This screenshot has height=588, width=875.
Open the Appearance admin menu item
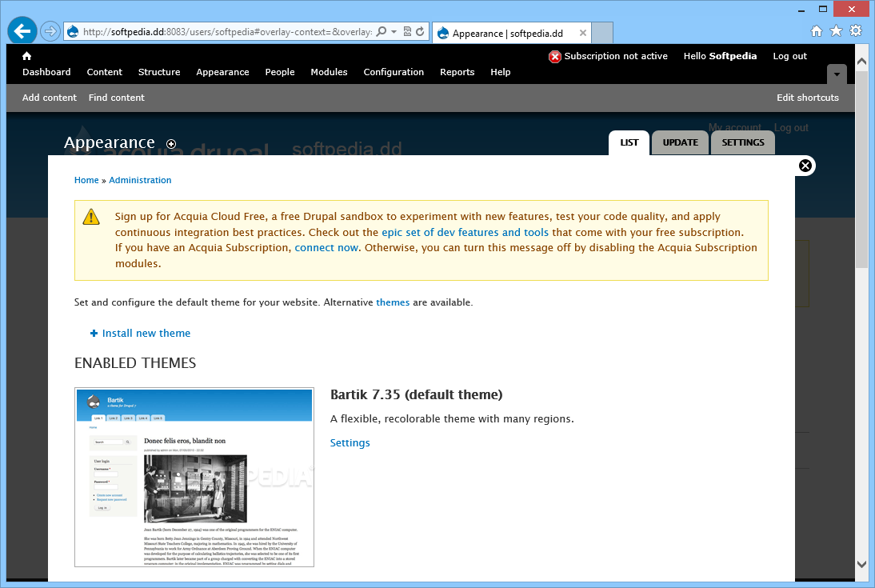click(x=222, y=72)
